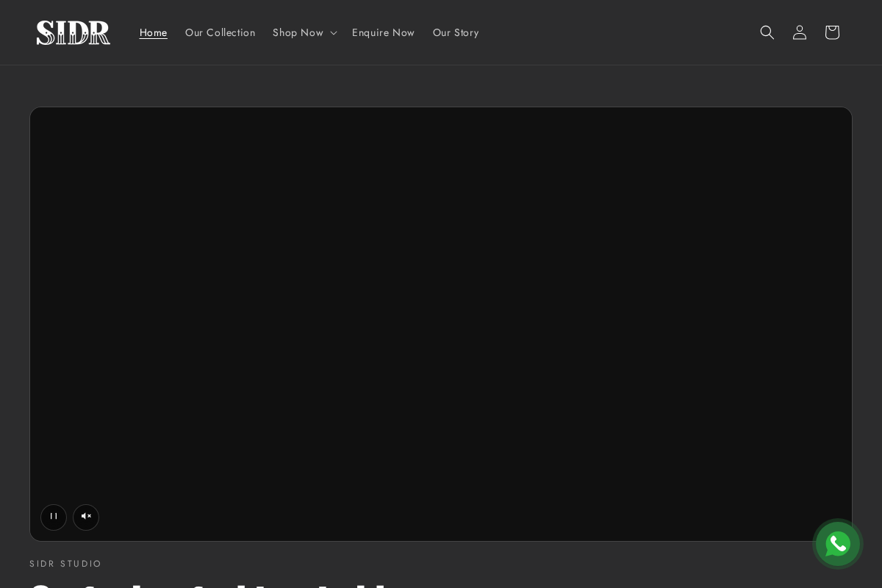Click the SIDR STUDIO caption text
The image size is (882, 588).
[x=65, y=564]
